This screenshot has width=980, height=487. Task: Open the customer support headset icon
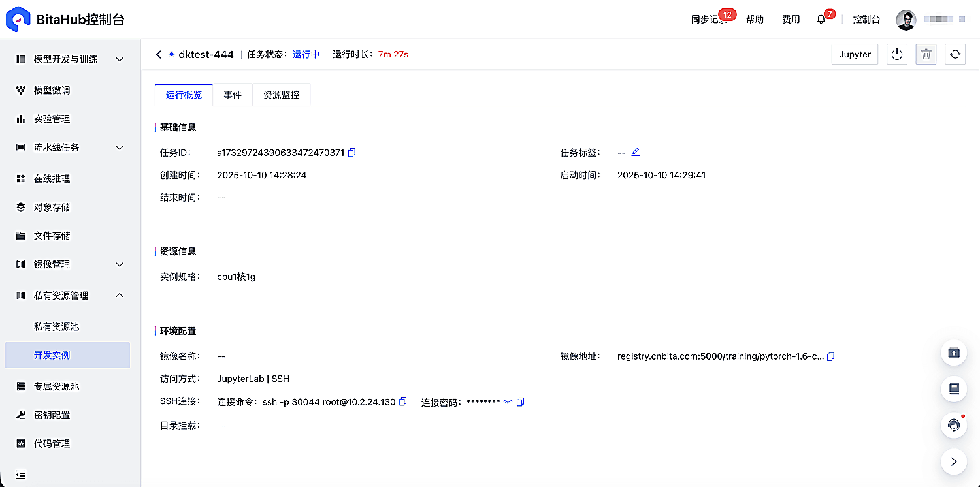coord(954,425)
